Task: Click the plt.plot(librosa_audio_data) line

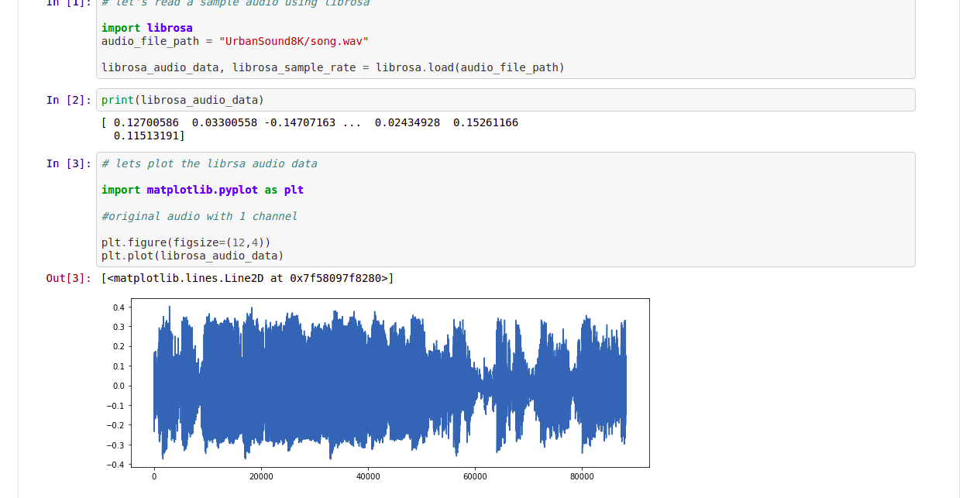Action: (x=191, y=256)
